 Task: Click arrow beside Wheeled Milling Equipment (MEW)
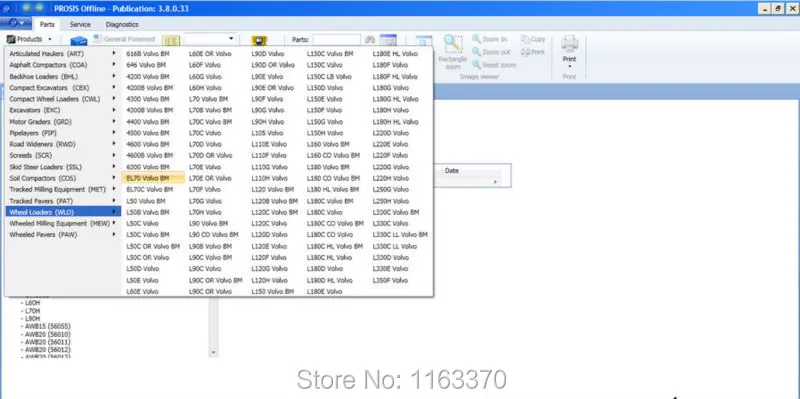[114, 223]
